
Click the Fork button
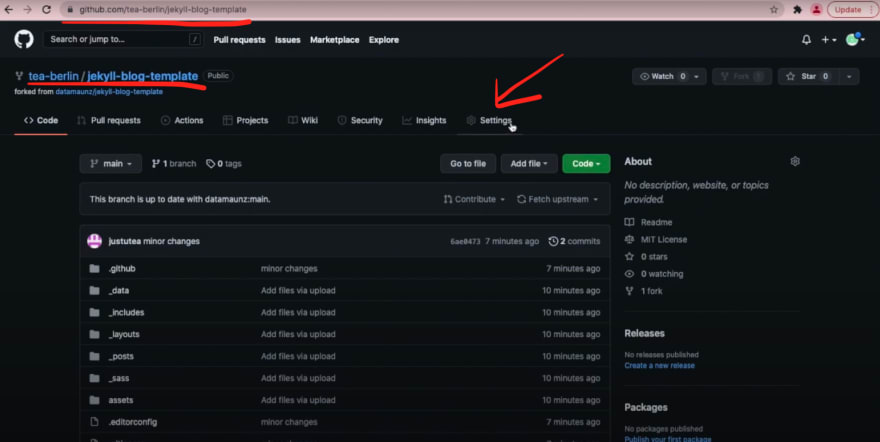pos(742,76)
